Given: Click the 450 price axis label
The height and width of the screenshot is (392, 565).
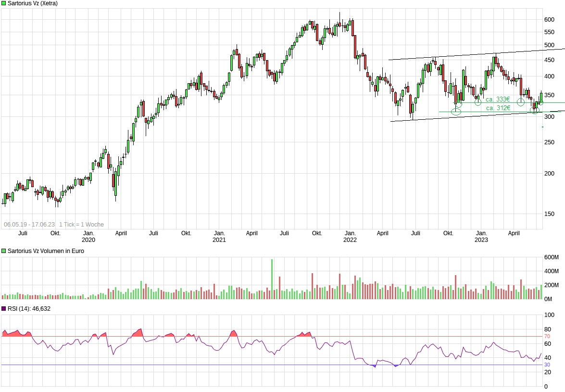Looking at the screenshot, I should (x=549, y=60).
